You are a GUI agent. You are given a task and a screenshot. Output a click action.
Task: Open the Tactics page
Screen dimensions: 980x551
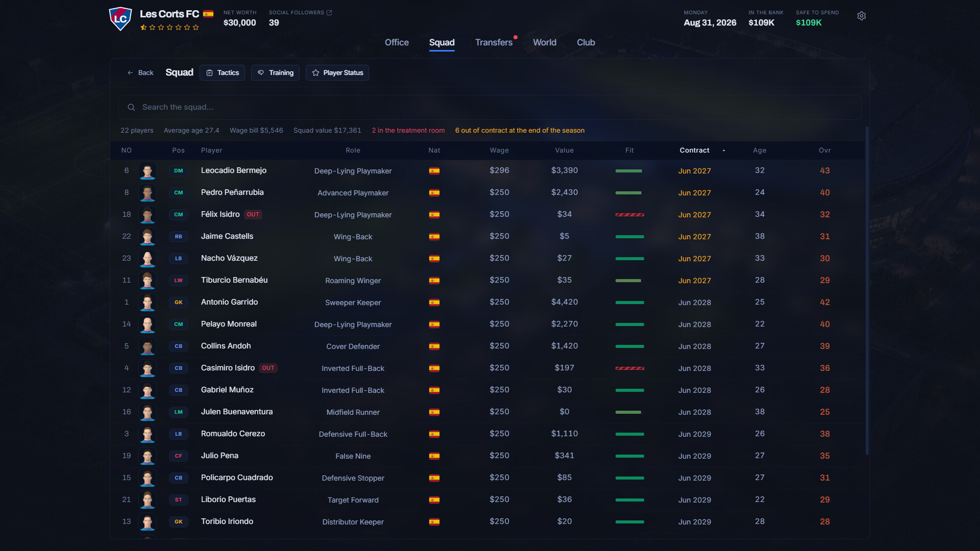222,73
